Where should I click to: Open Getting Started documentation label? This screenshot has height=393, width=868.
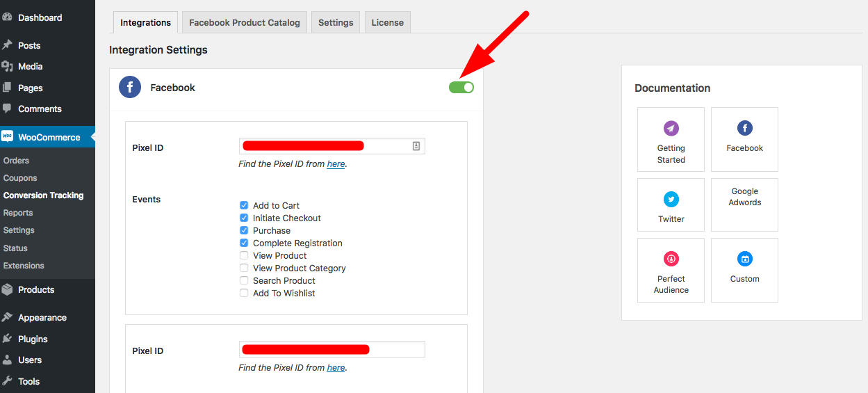click(x=671, y=154)
